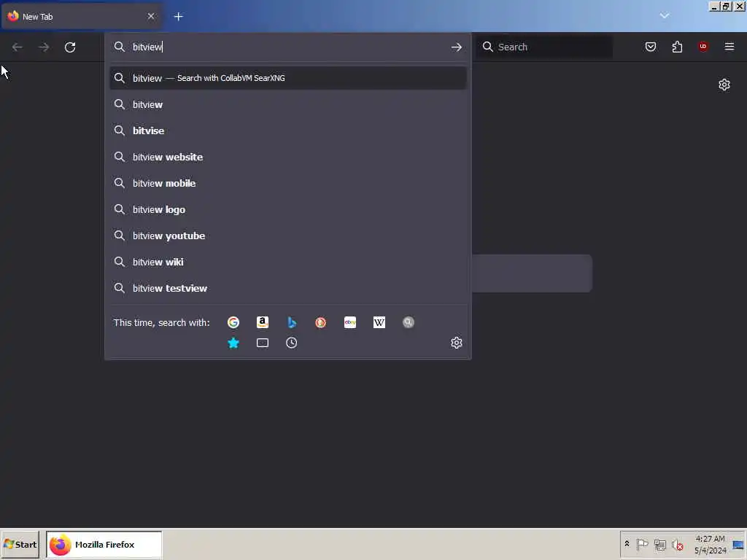The height and width of the screenshot is (560, 747).
Task: Pick the 'bitview website' suggestion
Action: coord(288,157)
